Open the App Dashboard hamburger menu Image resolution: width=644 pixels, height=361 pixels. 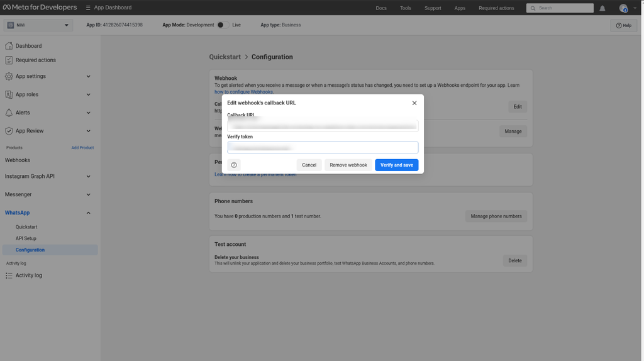[88, 8]
